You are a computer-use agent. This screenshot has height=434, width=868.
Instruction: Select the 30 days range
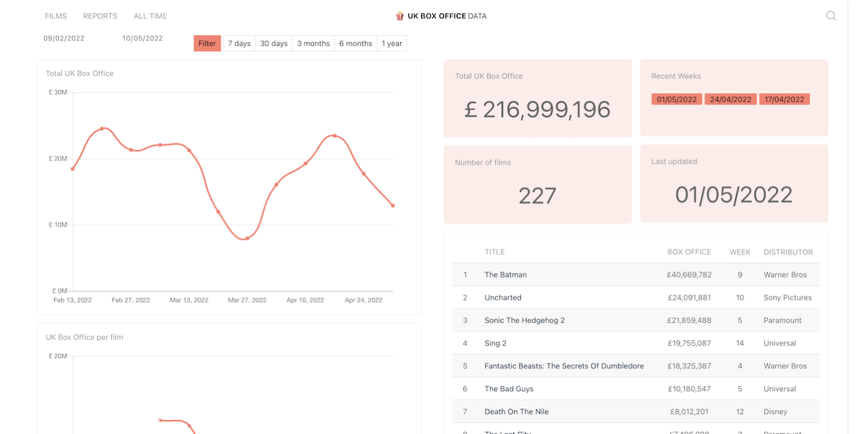273,43
